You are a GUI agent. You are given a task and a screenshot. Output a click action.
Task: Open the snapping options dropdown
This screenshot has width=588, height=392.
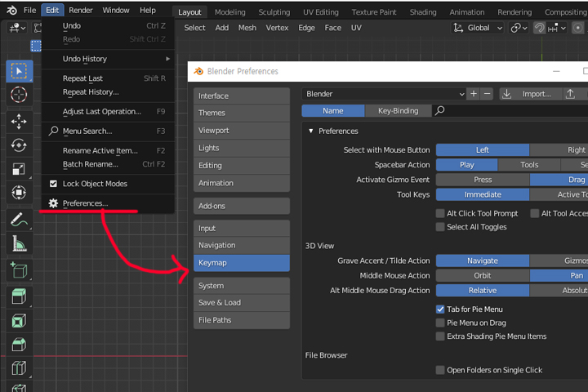pyautogui.click(x=557, y=28)
